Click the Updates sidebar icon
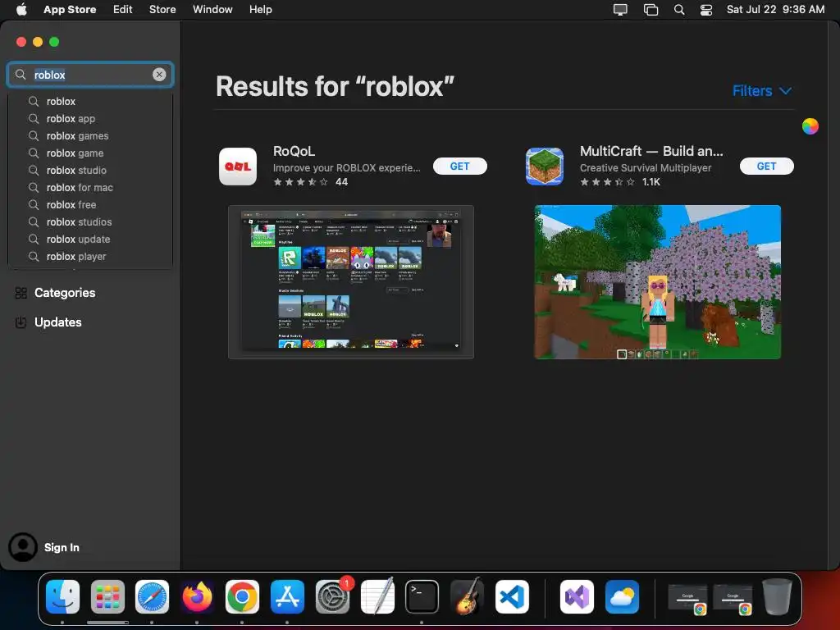 tap(21, 322)
